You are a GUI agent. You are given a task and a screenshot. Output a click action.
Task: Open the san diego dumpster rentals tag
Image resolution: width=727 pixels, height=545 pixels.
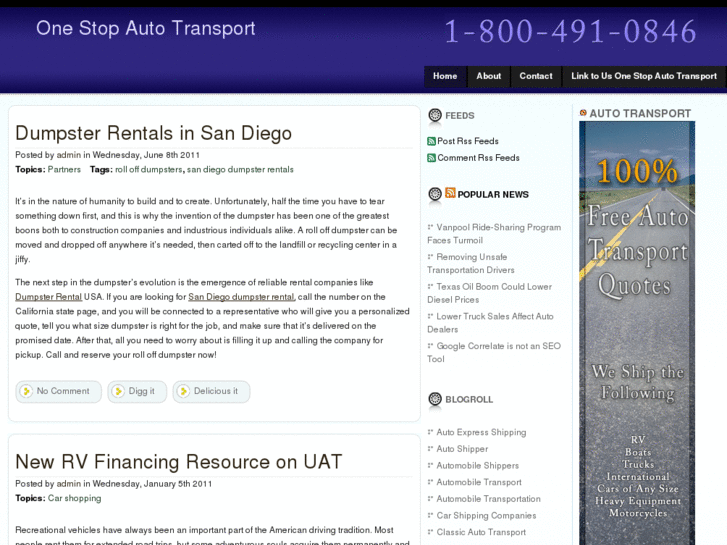(x=240, y=170)
